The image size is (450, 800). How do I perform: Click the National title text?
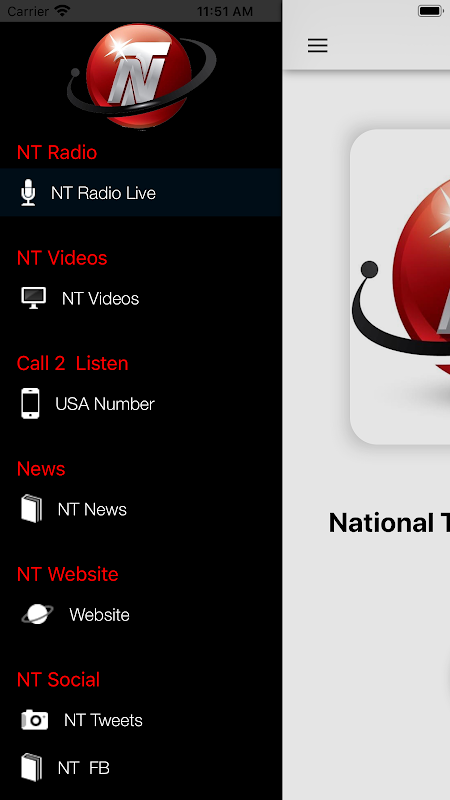(x=389, y=523)
